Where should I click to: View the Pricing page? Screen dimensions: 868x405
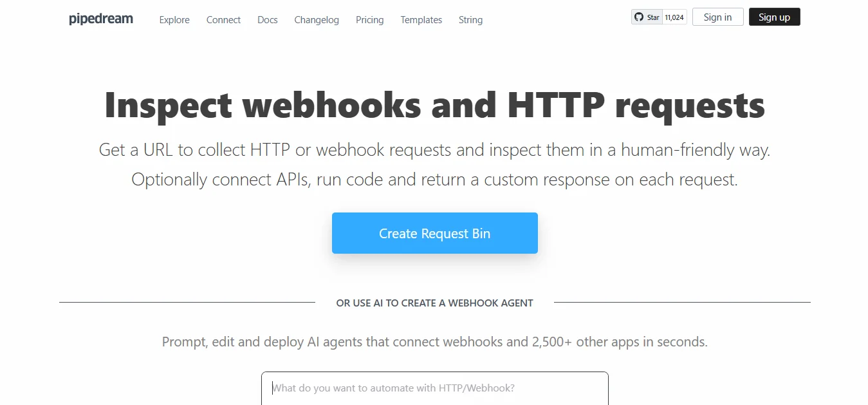(369, 20)
